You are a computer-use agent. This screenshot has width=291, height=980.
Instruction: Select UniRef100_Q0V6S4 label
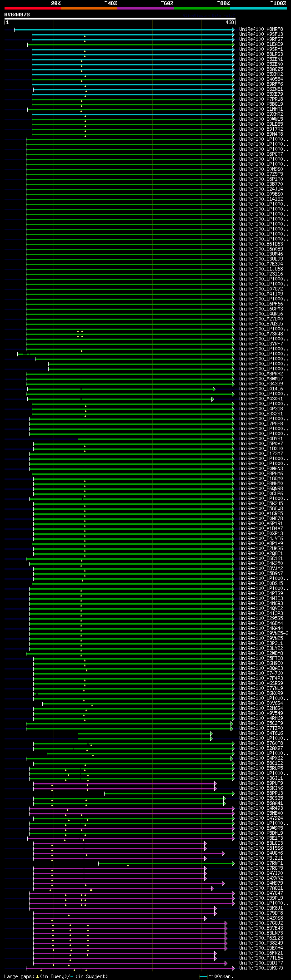(x=261, y=704)
